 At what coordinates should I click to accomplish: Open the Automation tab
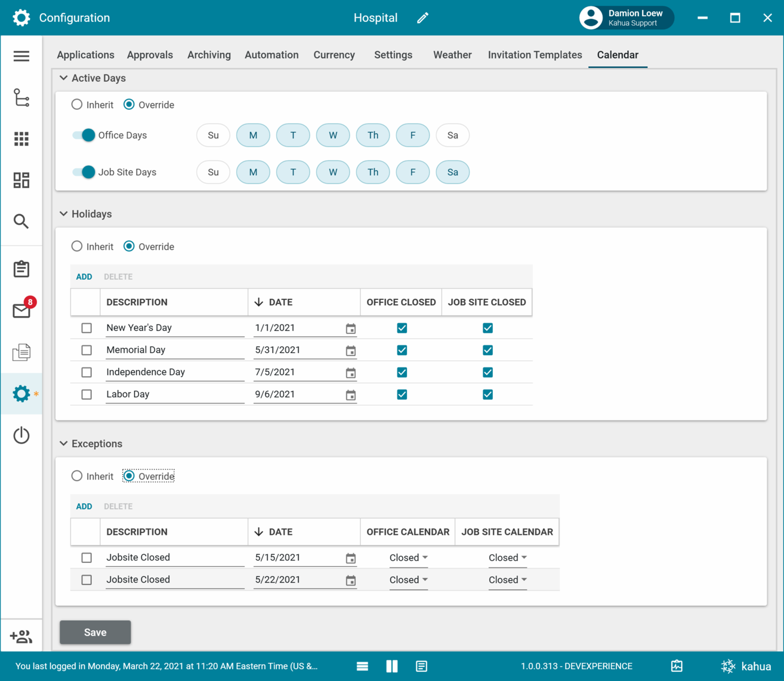tap(271, 55)
